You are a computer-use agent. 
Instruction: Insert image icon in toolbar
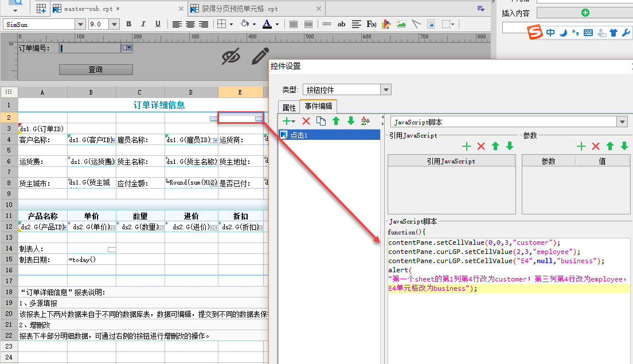[401, 24]
